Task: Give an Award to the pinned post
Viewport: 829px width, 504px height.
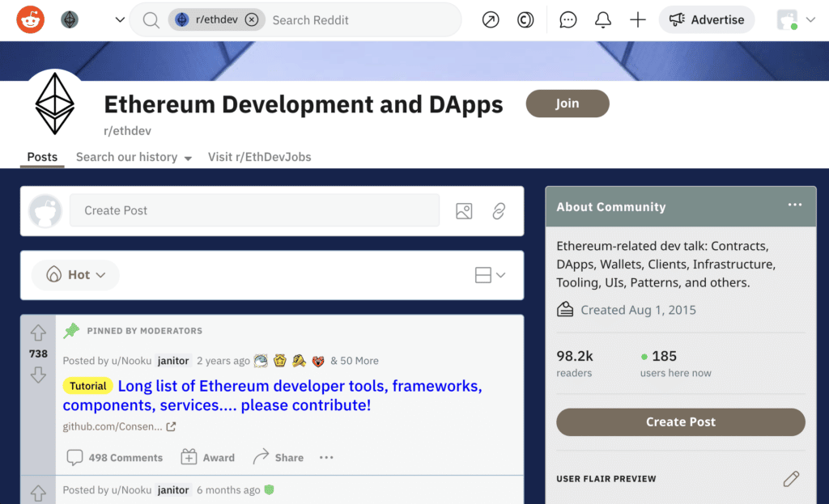Action: [x=207, y=458]
